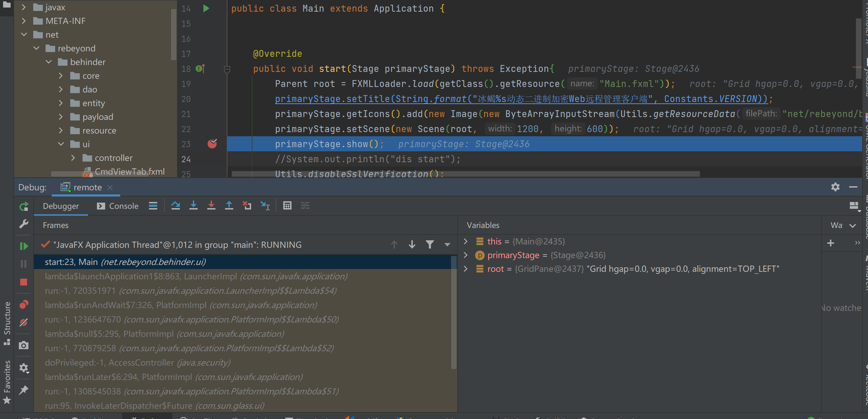868x419 pixels.
Task: Click Step Out button
Action: pyautogui.click(x=229, y=206)
